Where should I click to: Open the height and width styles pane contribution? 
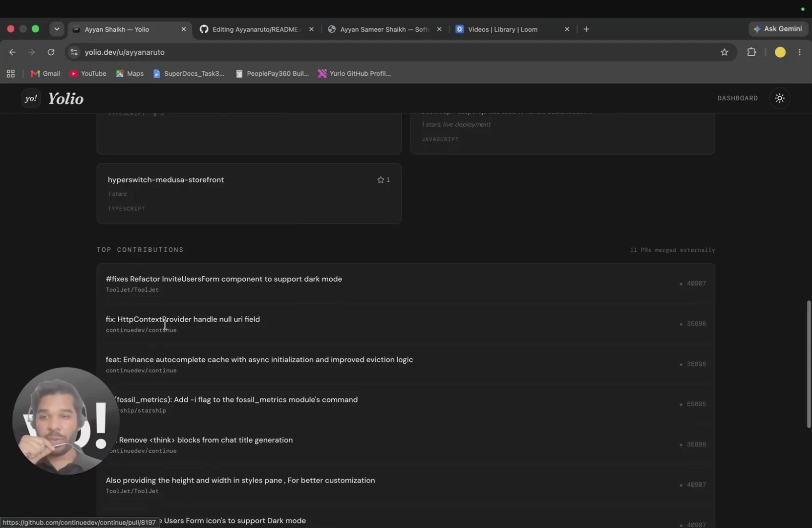click(x=406, y=485)
